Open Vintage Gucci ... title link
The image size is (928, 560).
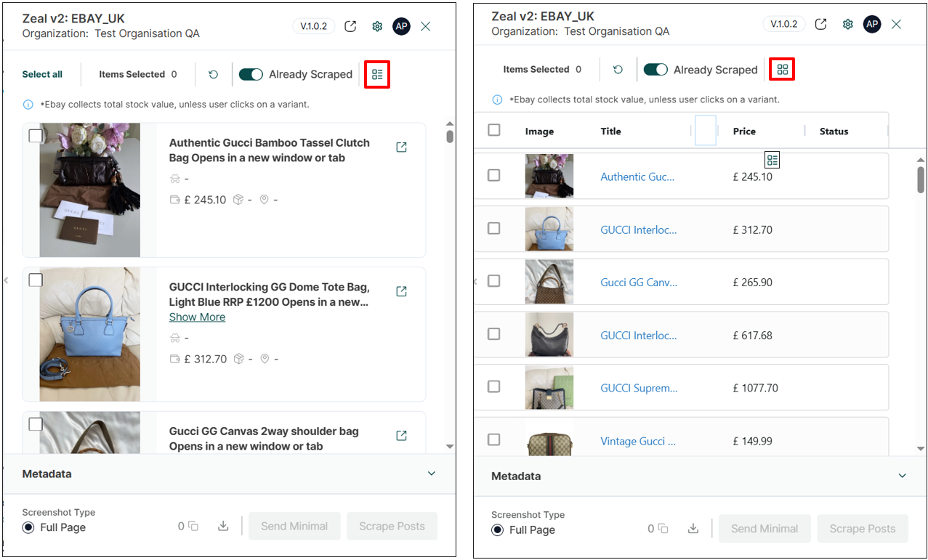tap(638, 441)
